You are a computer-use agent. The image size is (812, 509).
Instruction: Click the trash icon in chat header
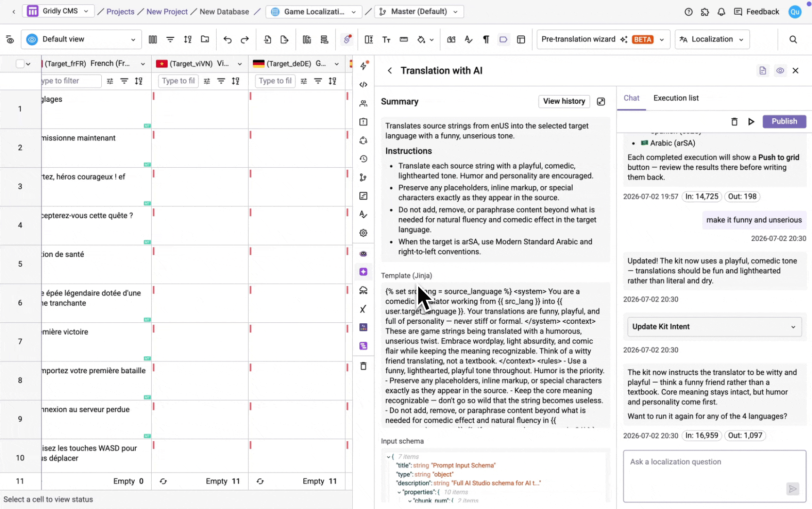[x=734, y=122]
